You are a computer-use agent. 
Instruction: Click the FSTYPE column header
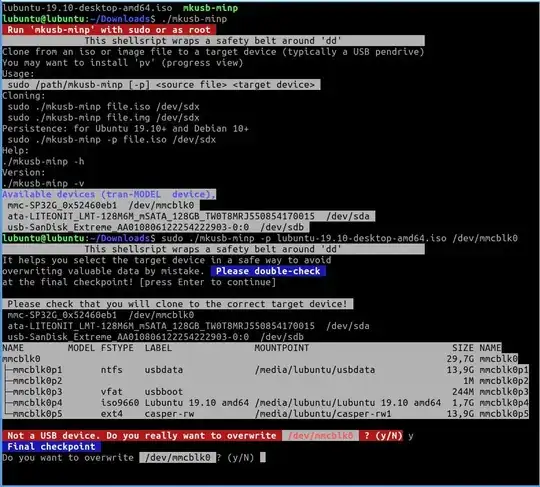[117, 348]
